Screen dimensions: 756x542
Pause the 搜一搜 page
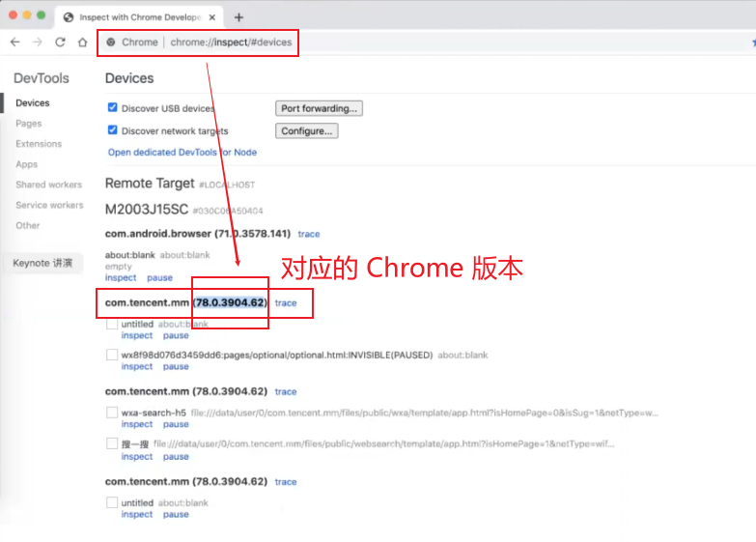[x=176, y=457]
